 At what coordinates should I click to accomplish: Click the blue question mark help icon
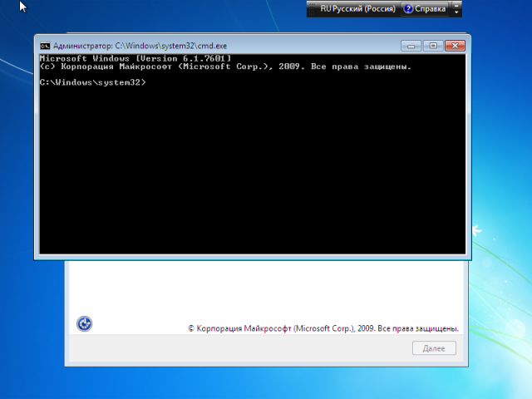[408, 9]
